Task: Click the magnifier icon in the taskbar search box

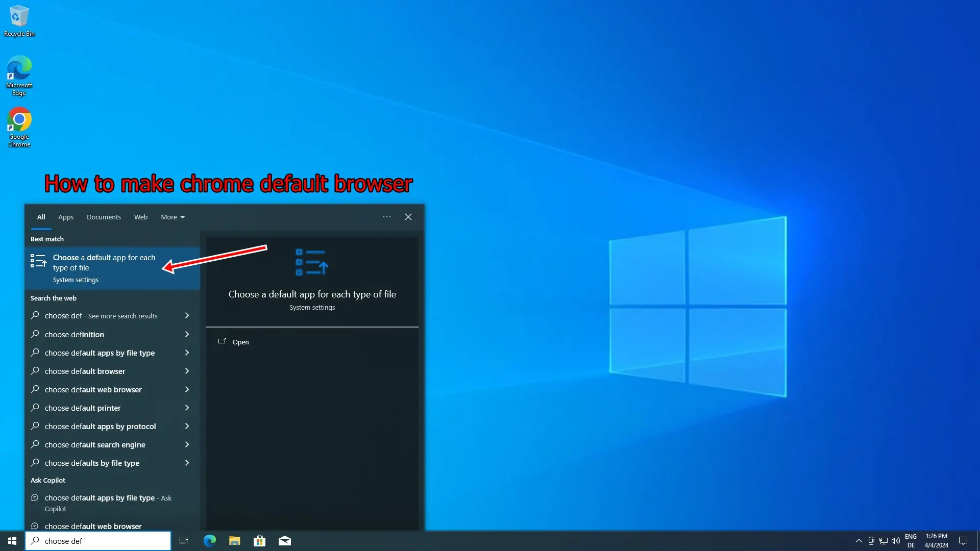Action: (35, 540)
